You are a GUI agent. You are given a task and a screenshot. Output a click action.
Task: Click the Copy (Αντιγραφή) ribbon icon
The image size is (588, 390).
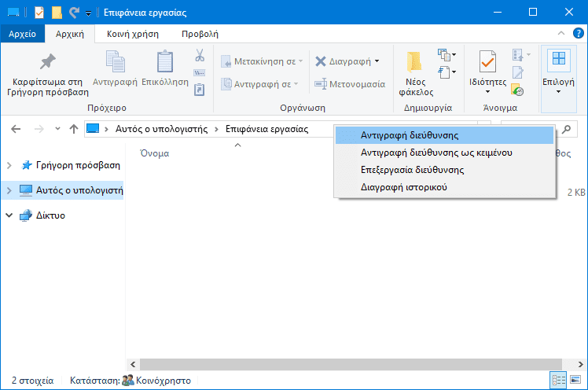[x=115, y=61]
